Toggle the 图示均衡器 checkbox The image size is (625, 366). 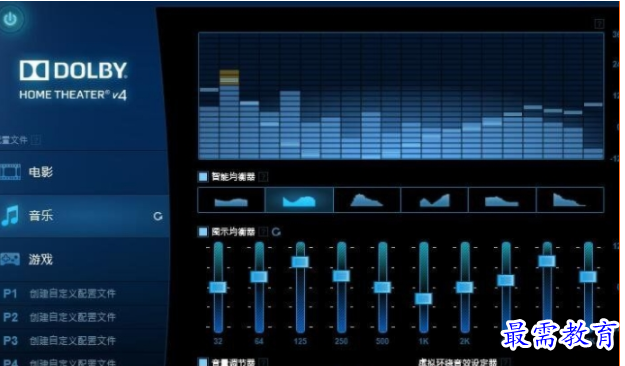point(203,232)
